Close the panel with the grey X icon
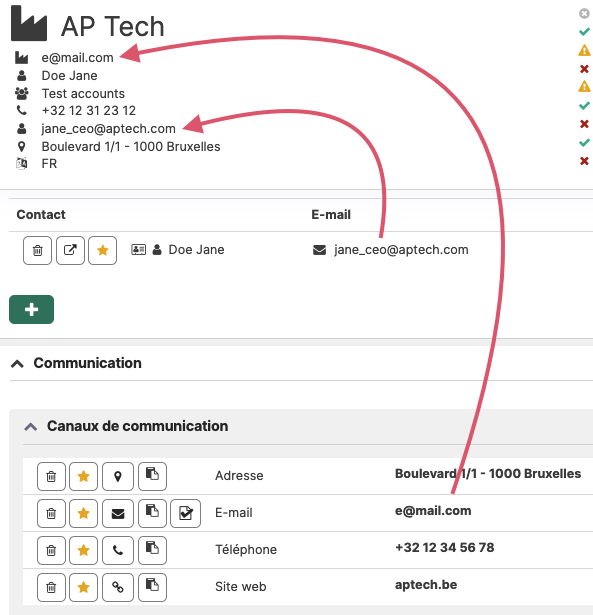This screenshot has height=615, width=593. pos(584,14)
